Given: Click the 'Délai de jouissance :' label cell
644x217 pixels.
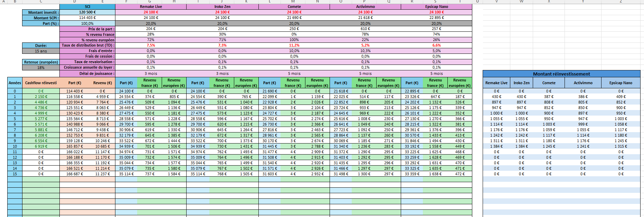Looking at the screenshot, I should 87,73.
